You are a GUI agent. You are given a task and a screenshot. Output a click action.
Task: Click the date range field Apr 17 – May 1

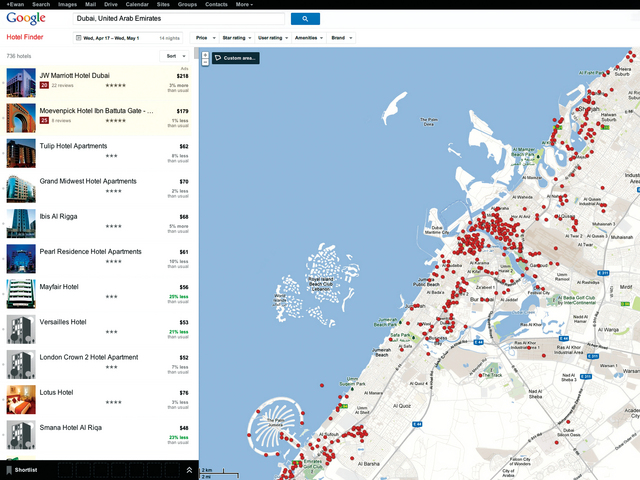(128, 38)
